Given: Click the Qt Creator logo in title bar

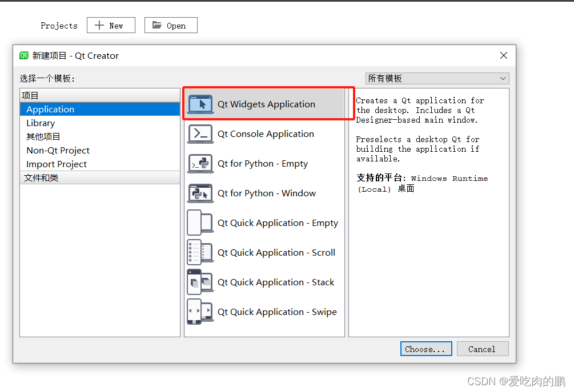Looking at the screenshot, I should (24, 55).
